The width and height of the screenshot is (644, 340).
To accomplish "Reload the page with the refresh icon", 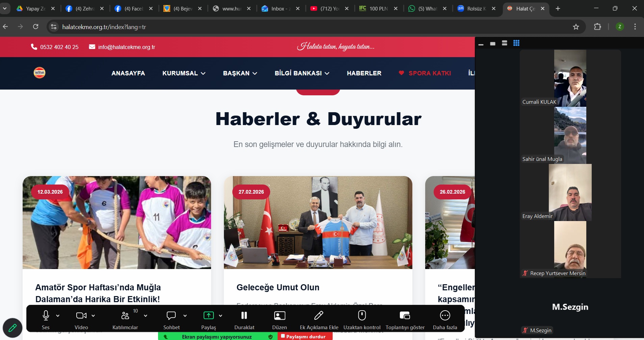I will click(x=35, y=27).
